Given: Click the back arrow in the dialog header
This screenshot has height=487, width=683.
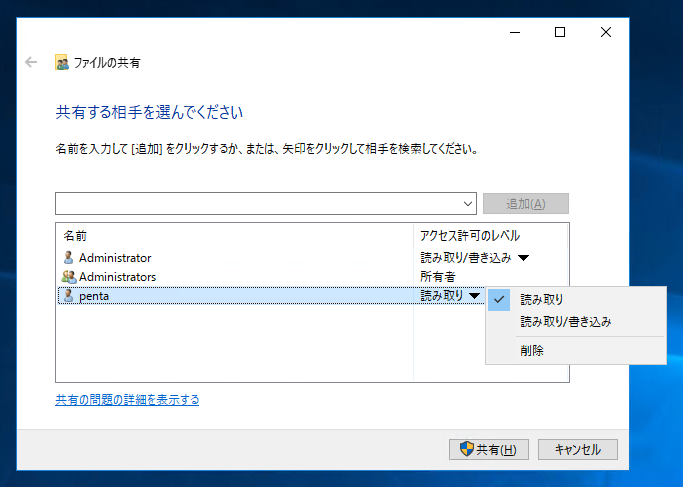Looking at the screenshot, I should pos(31,62).
